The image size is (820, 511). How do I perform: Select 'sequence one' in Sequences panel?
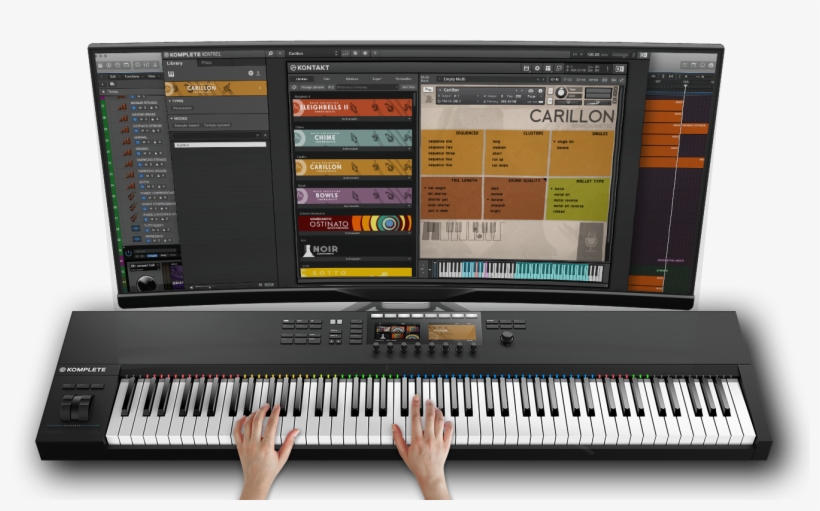(441, 141)
